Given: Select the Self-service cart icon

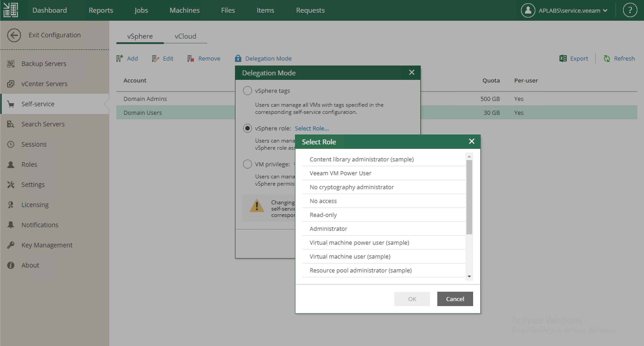Looking at the screenshot, I should (x=11, y=104).
